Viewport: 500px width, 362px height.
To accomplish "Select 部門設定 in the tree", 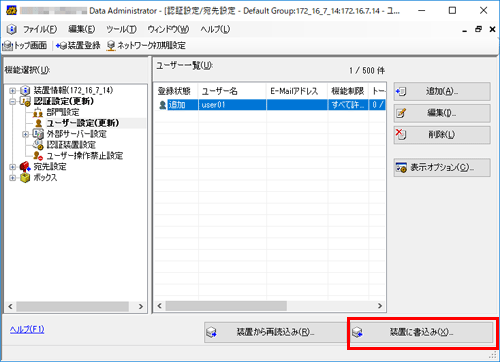I will (x=63, y=112).
